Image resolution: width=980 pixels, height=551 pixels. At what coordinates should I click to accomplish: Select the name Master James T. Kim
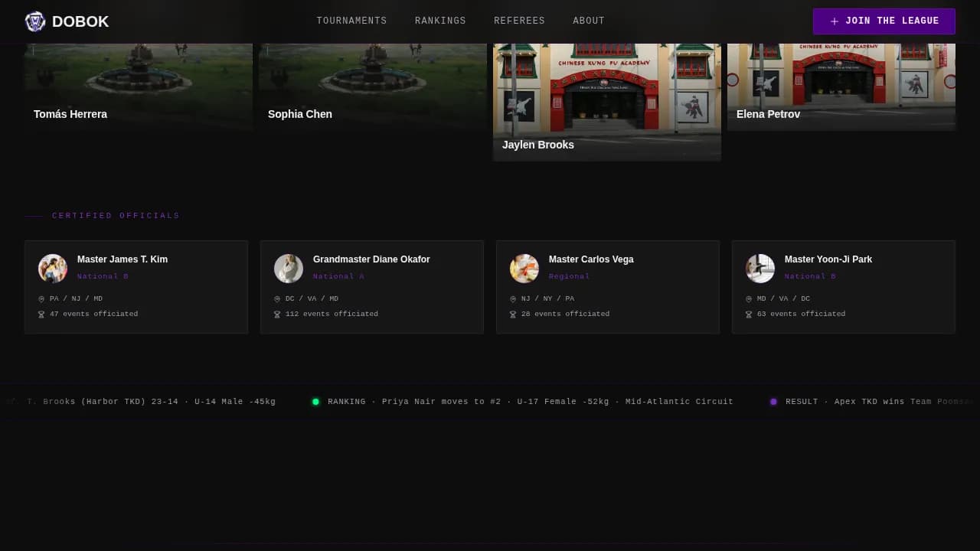[122, 259]
